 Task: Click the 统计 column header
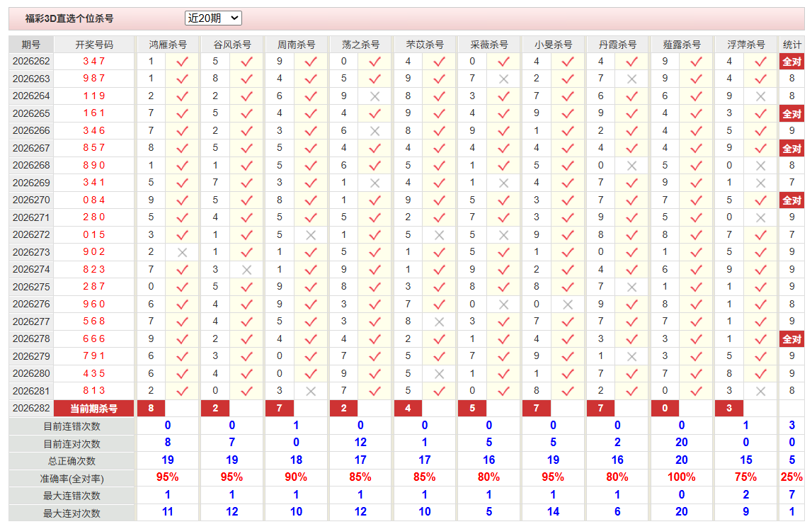click(791, 45)
